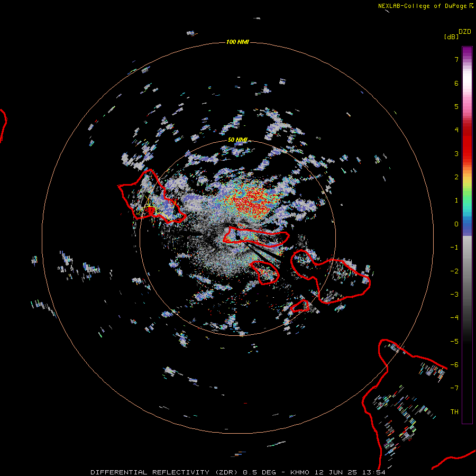Click the colorbar value -6 label

(x=454, y=365)
